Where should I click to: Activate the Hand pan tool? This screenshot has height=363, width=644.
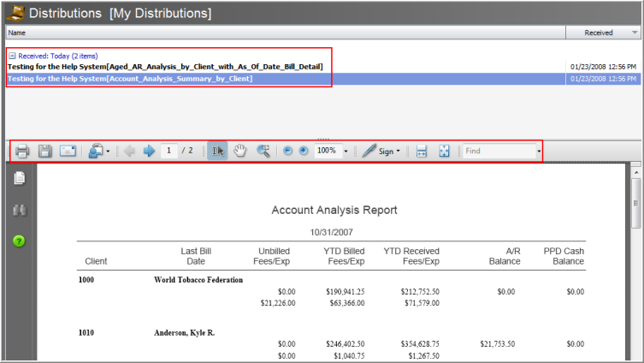[x=240, y=152]
